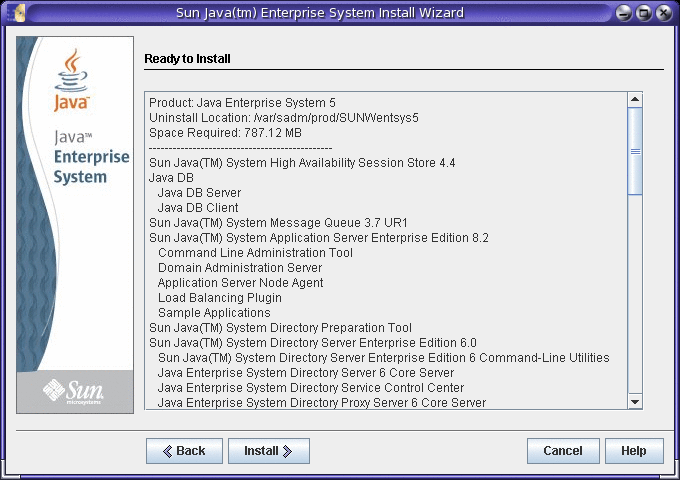Click the window title bar text
This screenshot has width=680, height=480.
pyautogui.click(x=320, y=13)
